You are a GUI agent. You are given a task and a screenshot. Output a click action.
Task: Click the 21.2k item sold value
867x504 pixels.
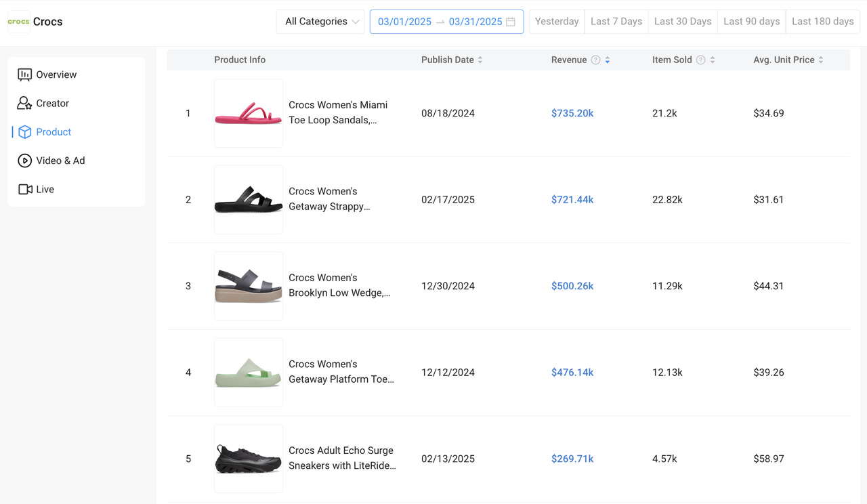coord(664,113)
